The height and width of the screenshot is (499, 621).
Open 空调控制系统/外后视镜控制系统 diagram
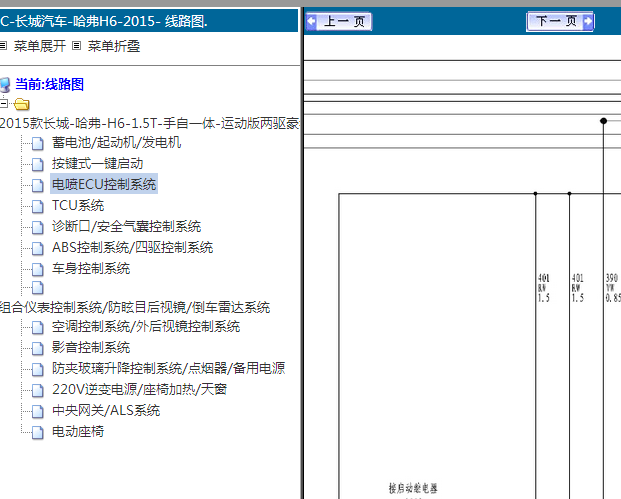[x=146, y=326]
